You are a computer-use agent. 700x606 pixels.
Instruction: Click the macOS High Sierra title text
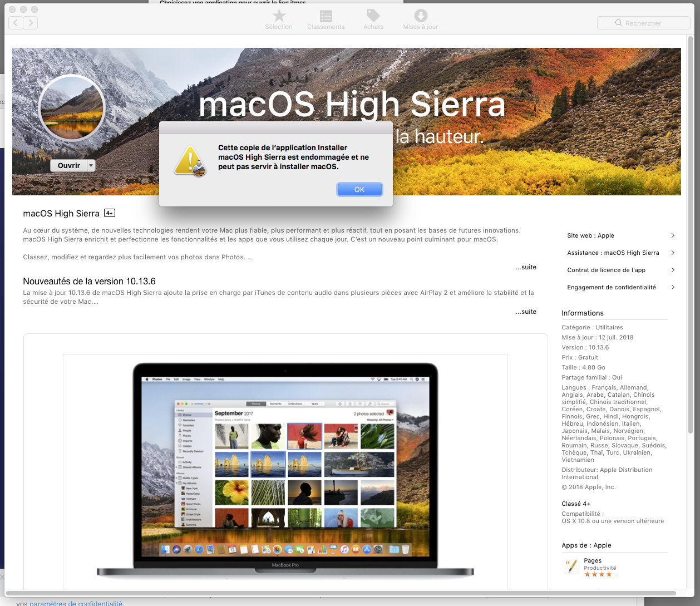61,214
